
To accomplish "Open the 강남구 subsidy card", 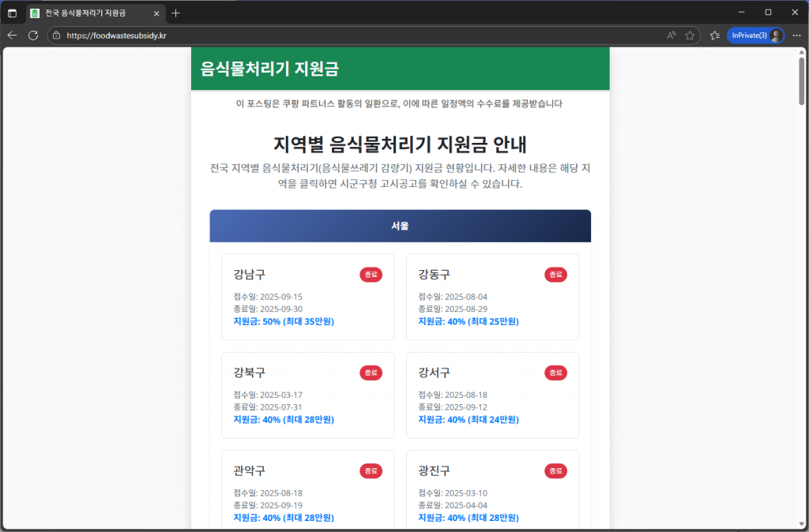I will [307, 298].
